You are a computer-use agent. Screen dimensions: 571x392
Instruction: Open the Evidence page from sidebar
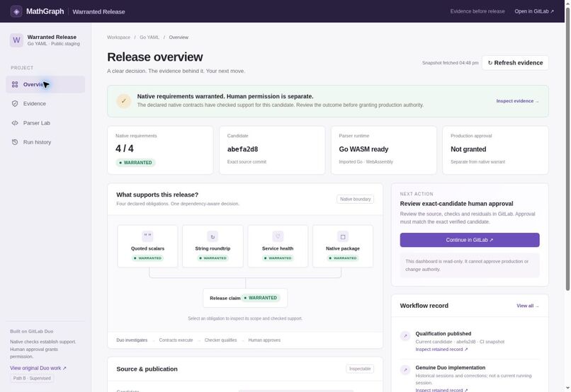coord(45,103)
